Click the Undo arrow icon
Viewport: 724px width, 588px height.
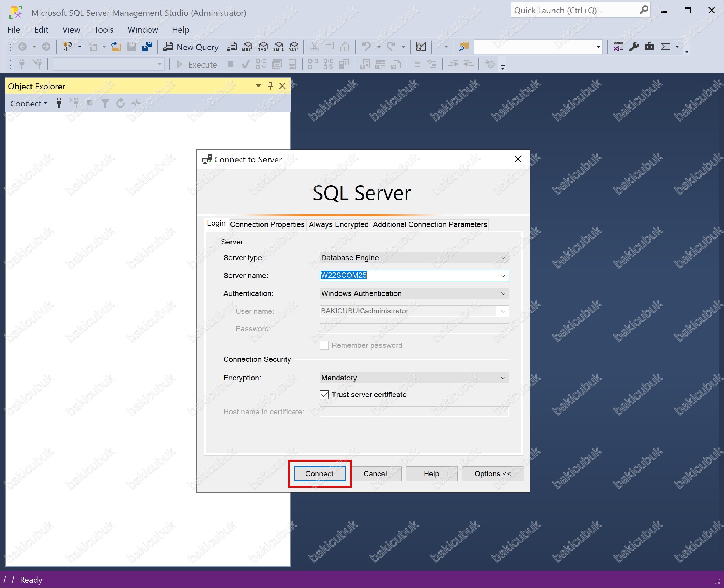point(366,47)
